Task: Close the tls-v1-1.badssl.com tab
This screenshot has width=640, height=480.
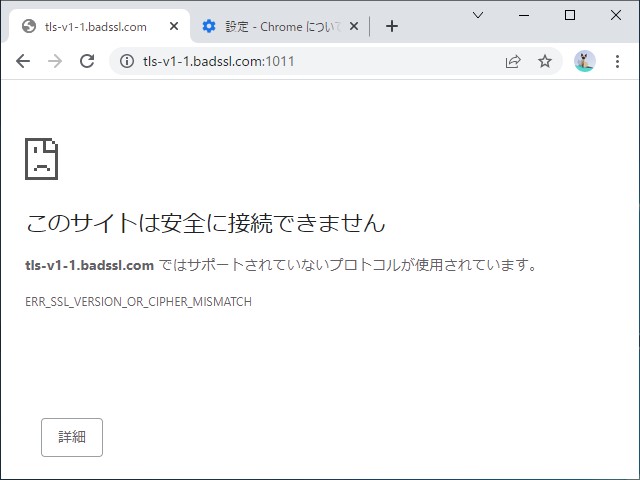Action: tap(174, 26)
